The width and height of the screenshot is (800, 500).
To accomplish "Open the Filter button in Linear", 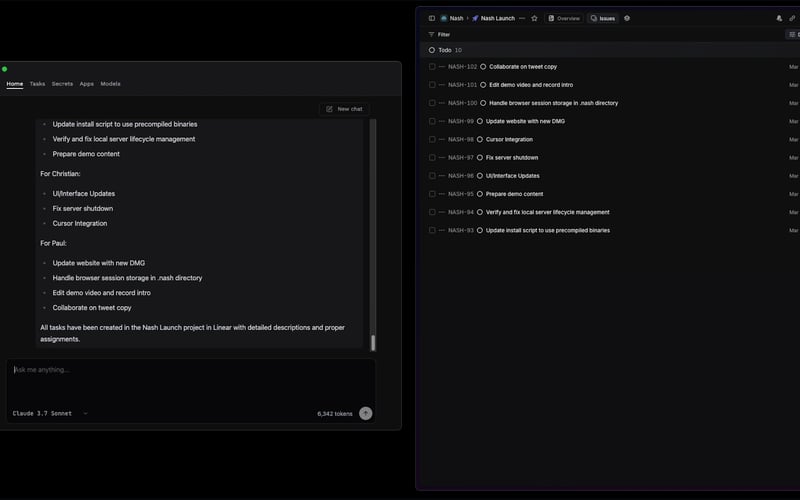I will (x=439, y=35).
